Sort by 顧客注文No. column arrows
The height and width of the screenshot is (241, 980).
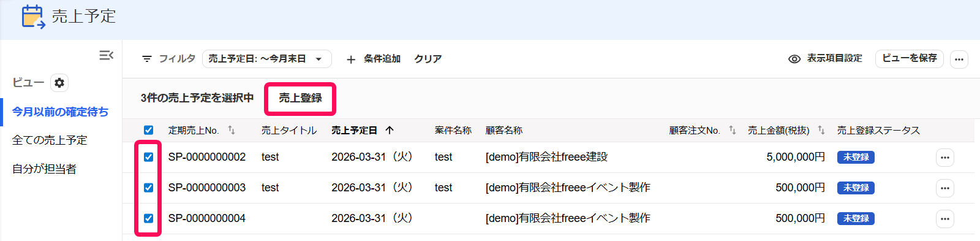coord(733,130)
